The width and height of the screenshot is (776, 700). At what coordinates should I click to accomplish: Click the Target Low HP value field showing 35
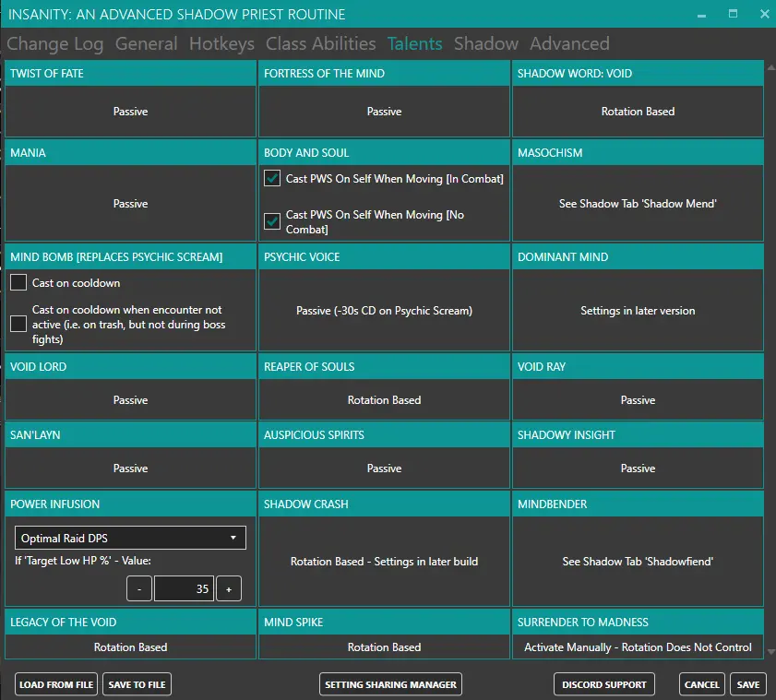pyautogui.click(x=185, y=588)
